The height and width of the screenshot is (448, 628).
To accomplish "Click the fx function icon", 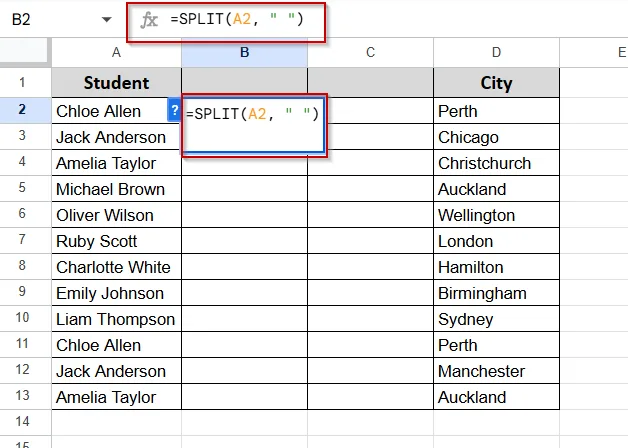I will pyautogui.click(x=149, y=20).
